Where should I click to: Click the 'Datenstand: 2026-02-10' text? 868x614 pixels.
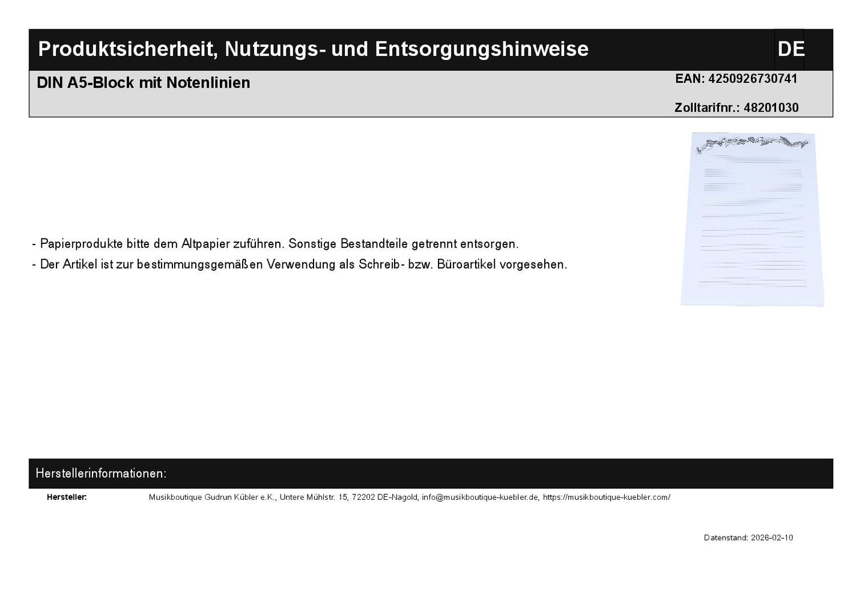tap(748, 538)
